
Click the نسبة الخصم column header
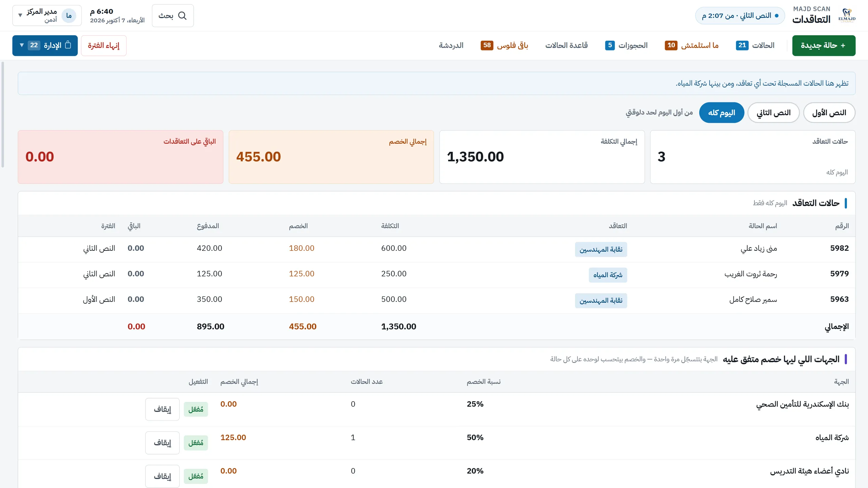point(484,382)
